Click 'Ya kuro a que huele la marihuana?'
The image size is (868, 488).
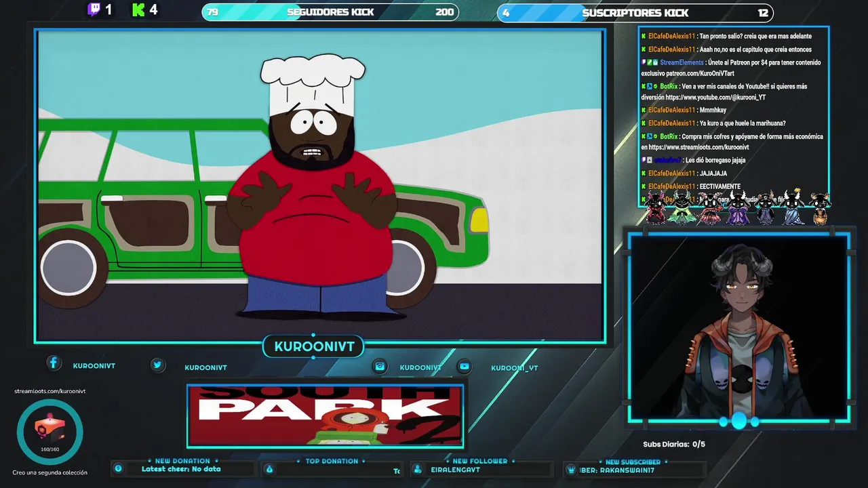coord(743,123)
